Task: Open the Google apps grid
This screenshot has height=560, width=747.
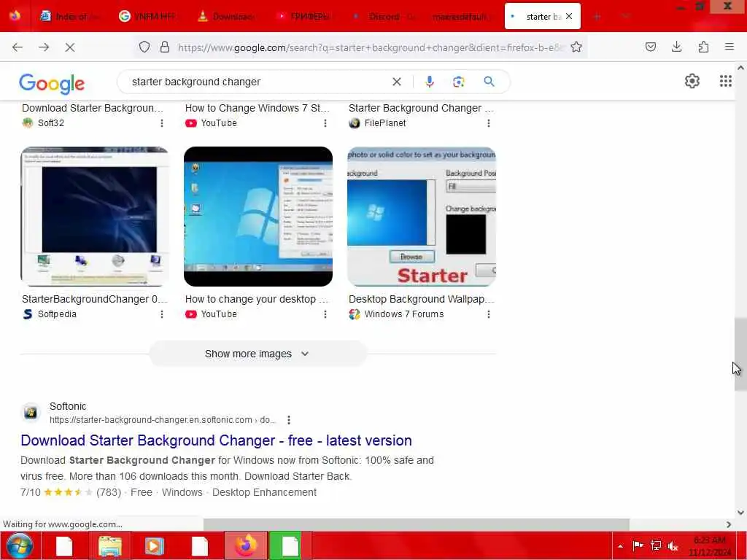Action: point(726,81)
